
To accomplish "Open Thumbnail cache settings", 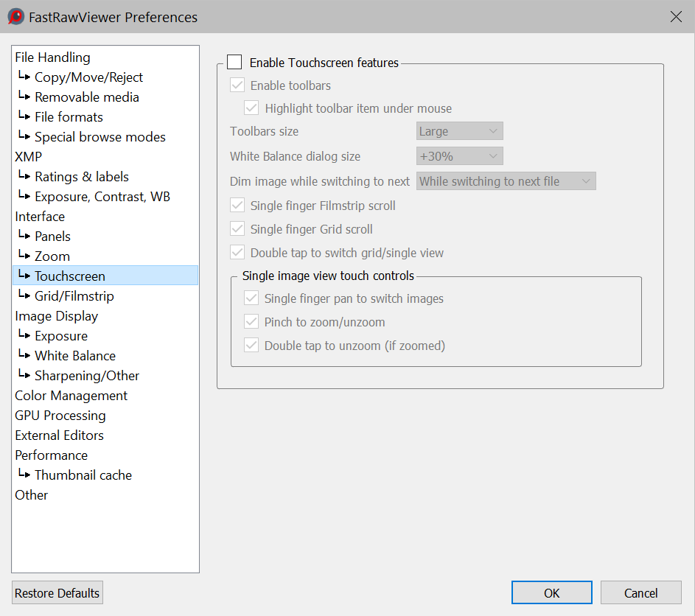I will 83,475.
